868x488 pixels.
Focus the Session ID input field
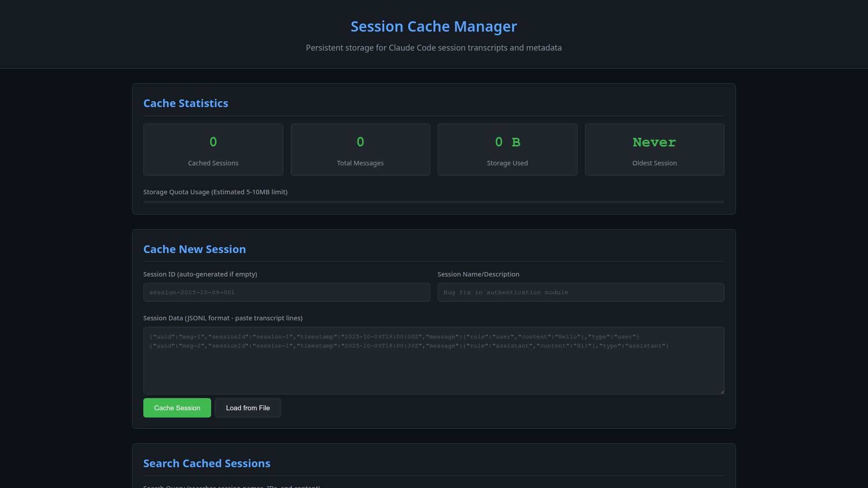[x=287, y=292]
